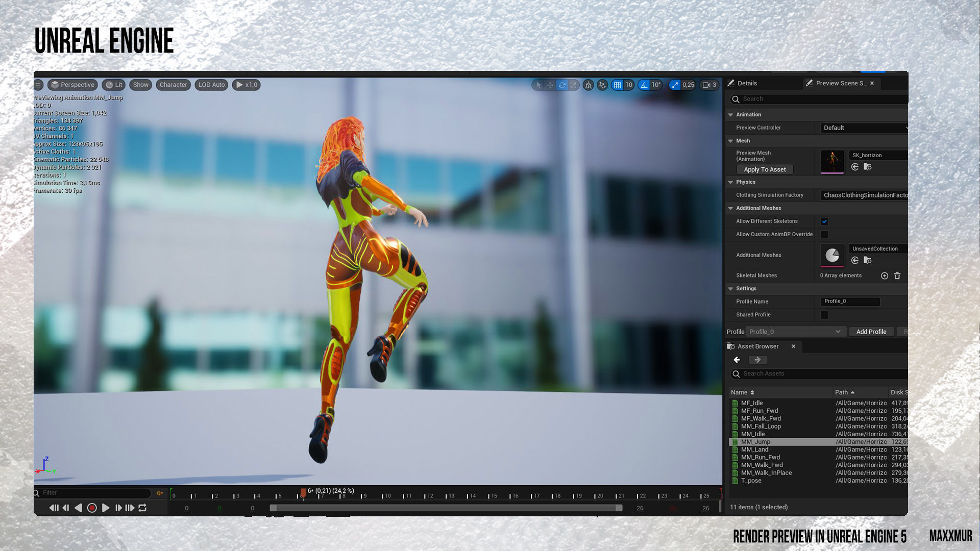
Task: Open playback speed x1,0 menu
Action: point(247,85)
